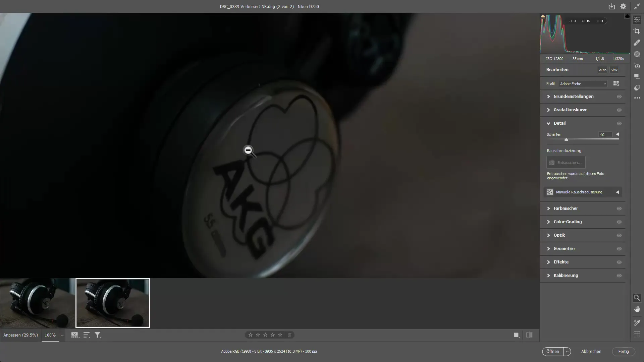Select the Healing brush tool icon
The width and height of the screenshot is (644, 362).
click(637, 43)
